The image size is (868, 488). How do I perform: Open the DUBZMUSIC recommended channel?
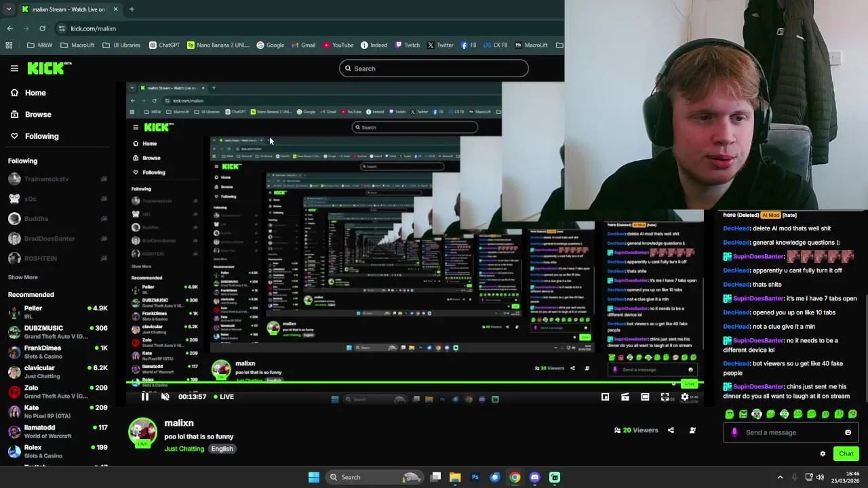58,332
